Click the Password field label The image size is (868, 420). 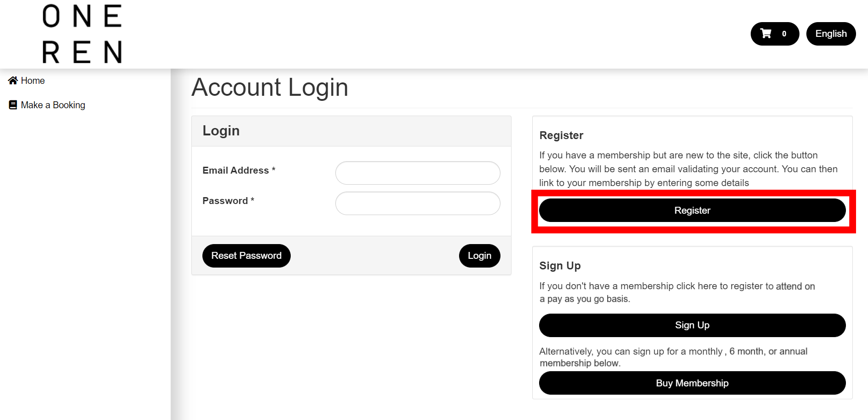point(225,201)
